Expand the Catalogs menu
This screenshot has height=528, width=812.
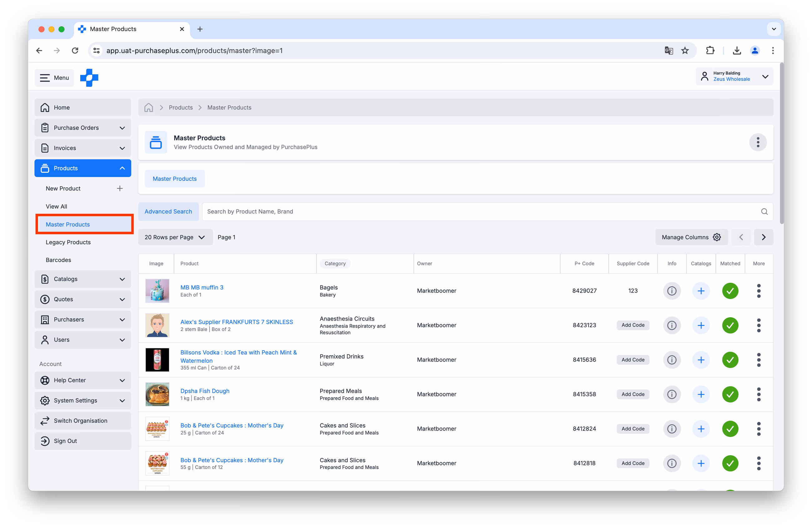(82, 279)
